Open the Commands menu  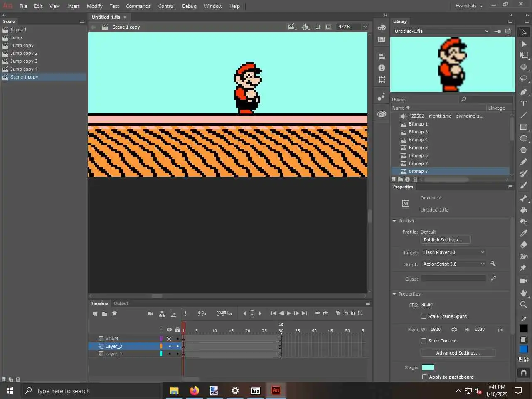(138, 6)
